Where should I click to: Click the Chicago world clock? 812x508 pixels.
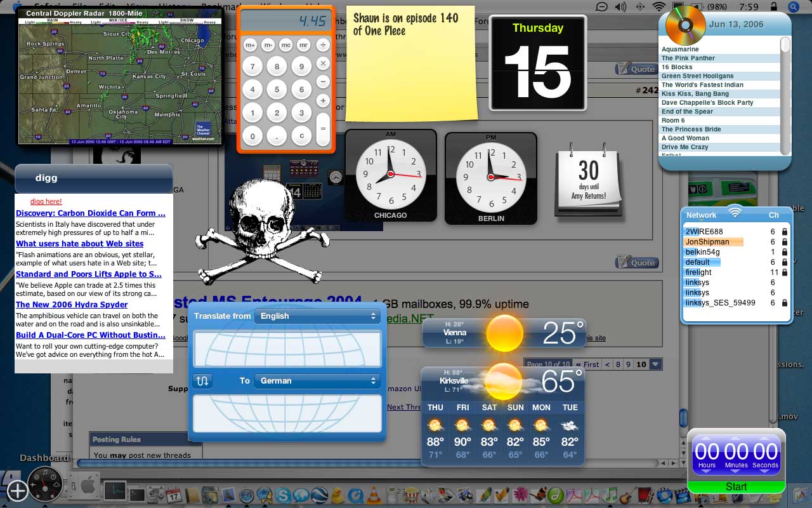click(391, 176)
